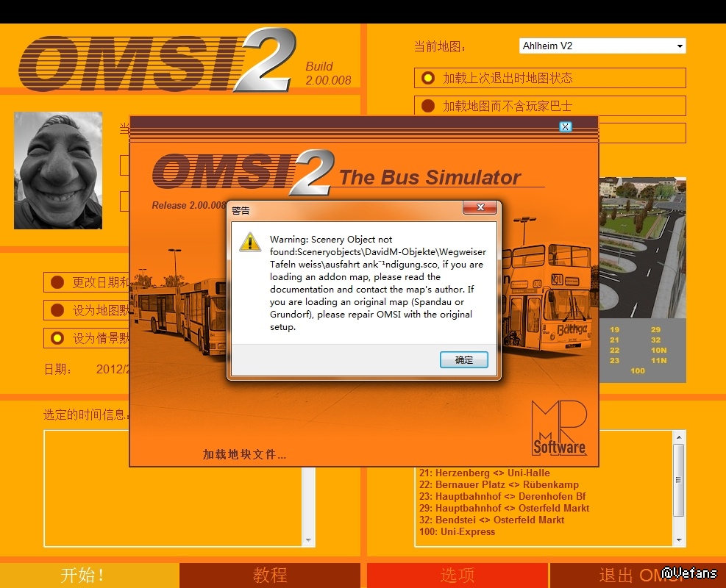726x588 pixels.
Task: Click the Build 2.00.008 version text
Action: pyautogui.click(x=328, y=73)
